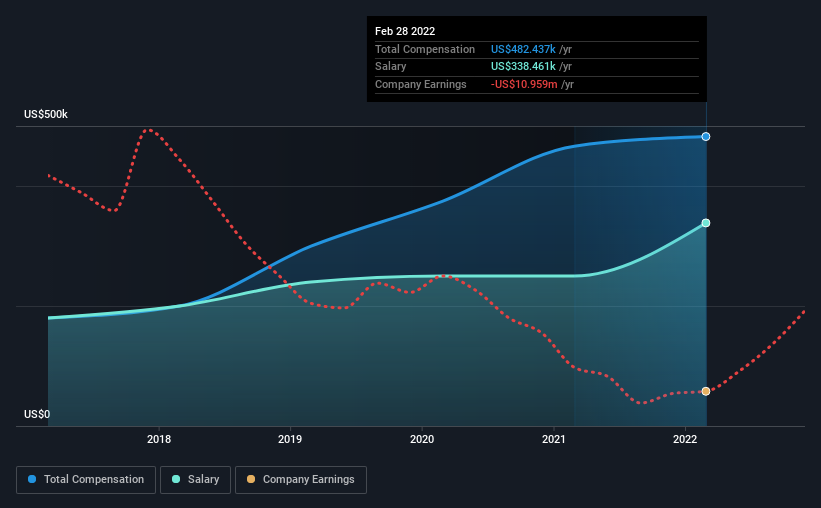Click the Feb 28 2022 tooltip date
The width and height of the screenshot is (821, 508).
pyautogui.click(x=405, y=31)
